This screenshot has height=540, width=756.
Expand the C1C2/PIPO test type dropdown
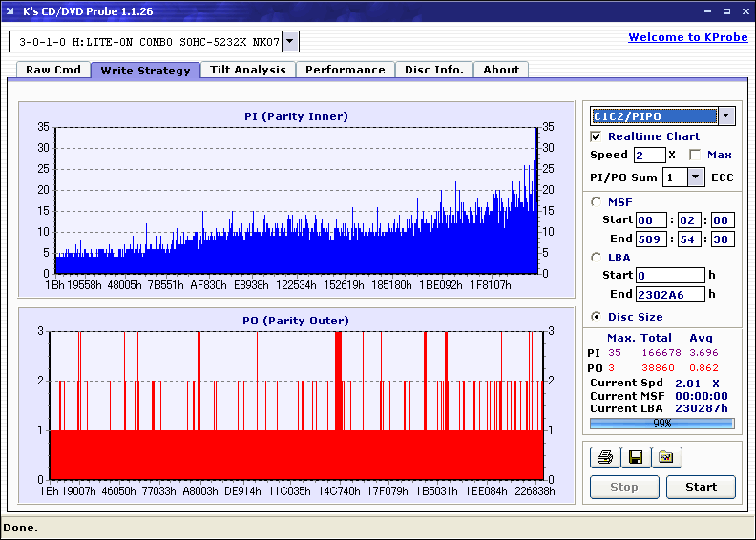(725, 116)
